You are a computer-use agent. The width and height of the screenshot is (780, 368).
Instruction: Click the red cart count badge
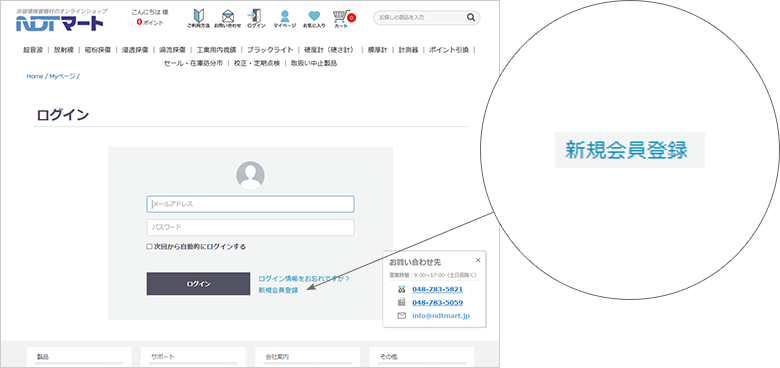(x=351, y=18)
